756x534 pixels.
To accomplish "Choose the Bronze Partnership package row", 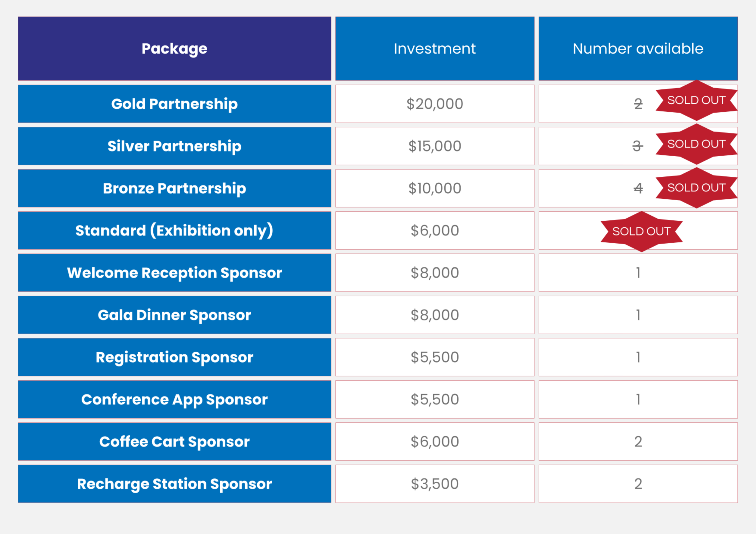I will (x=174, y=188).
